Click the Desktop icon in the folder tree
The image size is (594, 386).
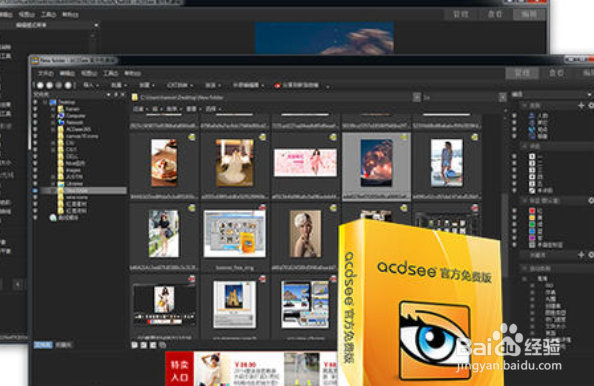point(53,102)
